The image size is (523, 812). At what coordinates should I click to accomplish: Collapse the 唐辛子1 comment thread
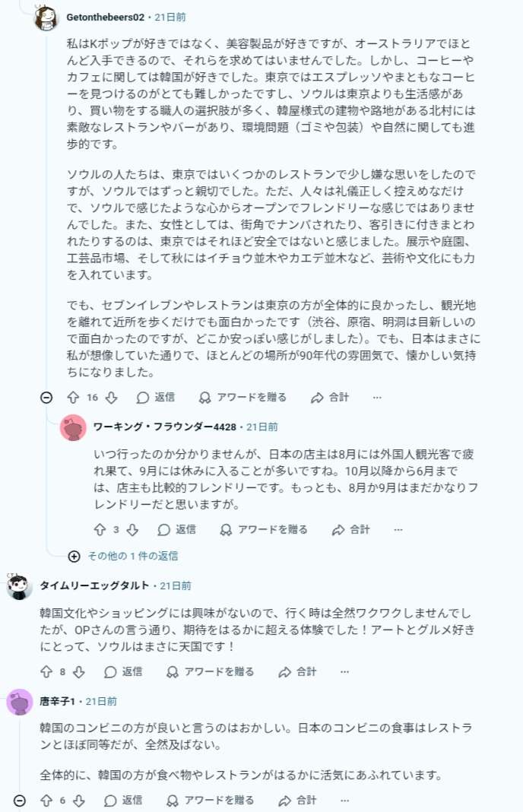pos(20,801)
